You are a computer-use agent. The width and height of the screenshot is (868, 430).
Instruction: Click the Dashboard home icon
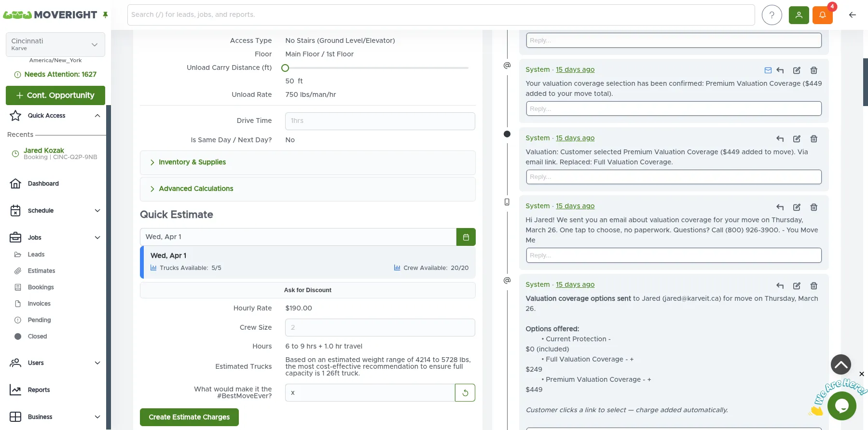pos(15,184)
